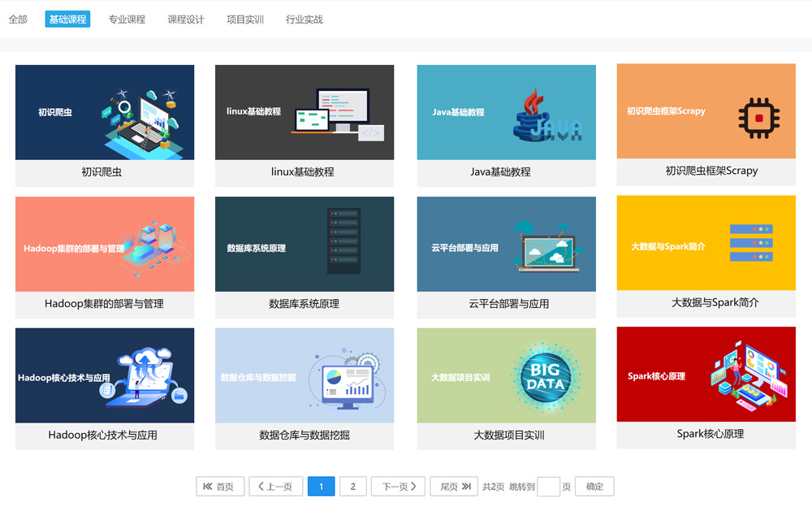The image size is (812, 516).
Task: Jump to last page with 尾页 button
Action: tap(454, 487)
